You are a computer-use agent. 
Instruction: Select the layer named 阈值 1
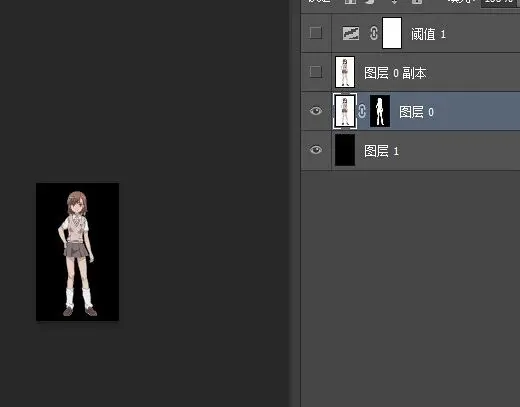click(x=428, y=34)
